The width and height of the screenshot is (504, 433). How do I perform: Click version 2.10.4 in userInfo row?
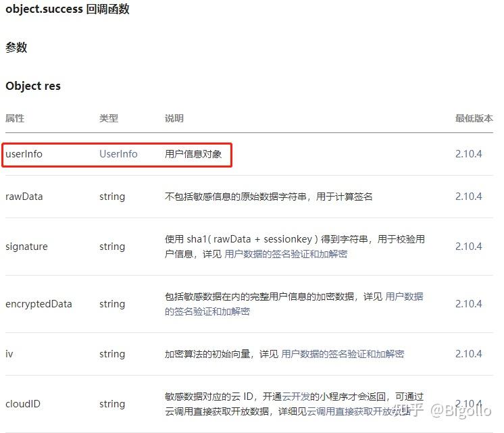click(x=469, y=154)
